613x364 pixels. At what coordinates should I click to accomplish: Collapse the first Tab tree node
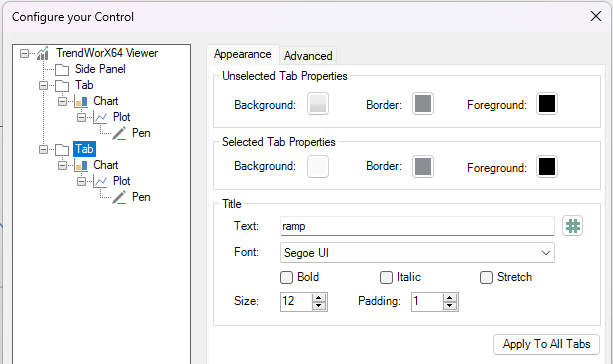click(x=43, y=85)
